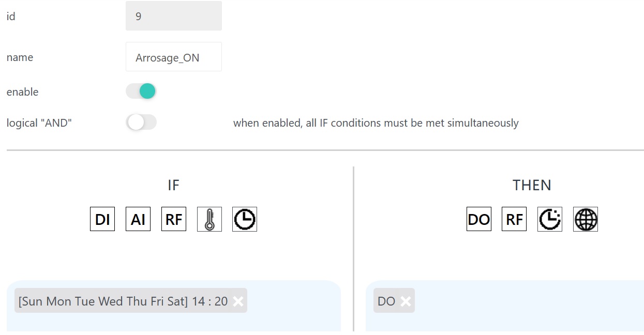Click the name field containing Arrosage_ON

174,57
